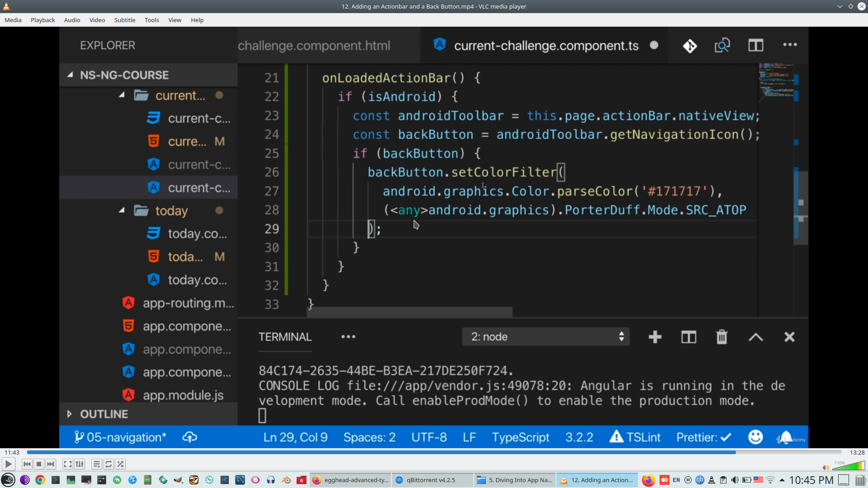868x488 pixels.
Task: Click the stop playback button
Action: [x=39, y=464]
